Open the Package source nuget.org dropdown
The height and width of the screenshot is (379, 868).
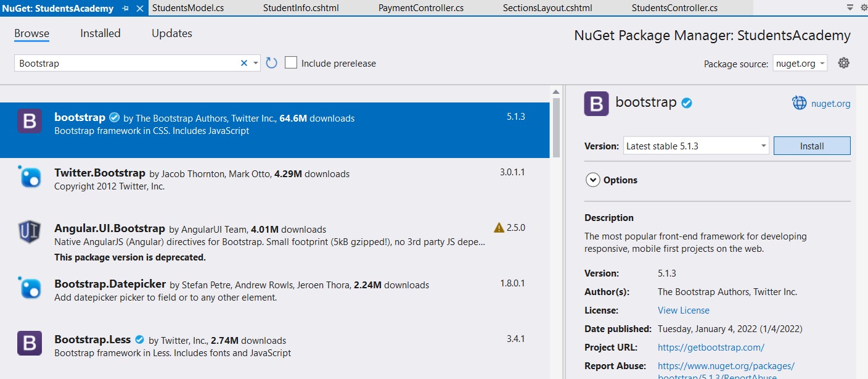[800, 63]
